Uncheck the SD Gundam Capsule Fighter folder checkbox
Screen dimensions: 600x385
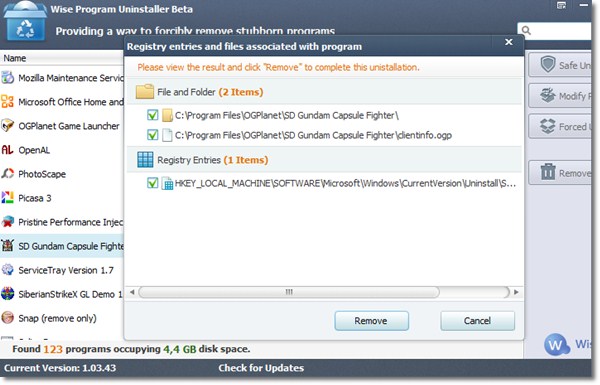tap(153, 115)
